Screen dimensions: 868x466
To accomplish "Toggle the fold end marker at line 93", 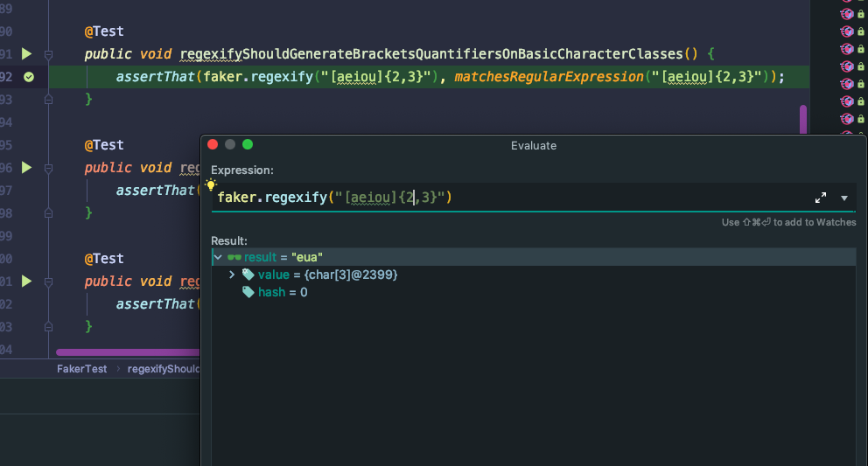I will click(x=49, y=100).
